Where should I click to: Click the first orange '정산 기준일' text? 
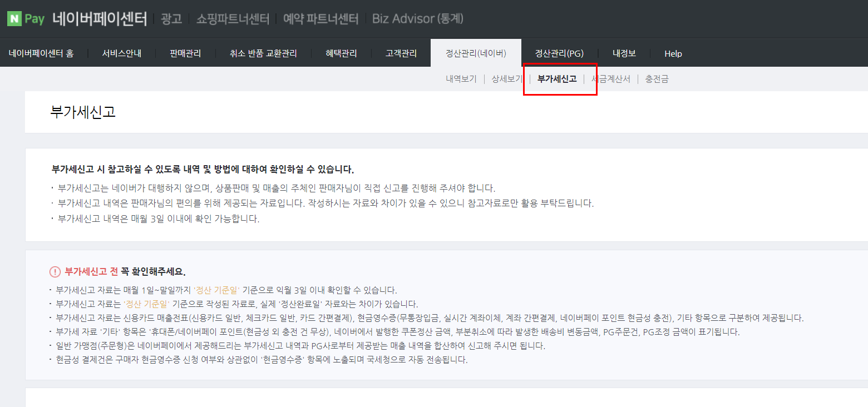point(216,290)
